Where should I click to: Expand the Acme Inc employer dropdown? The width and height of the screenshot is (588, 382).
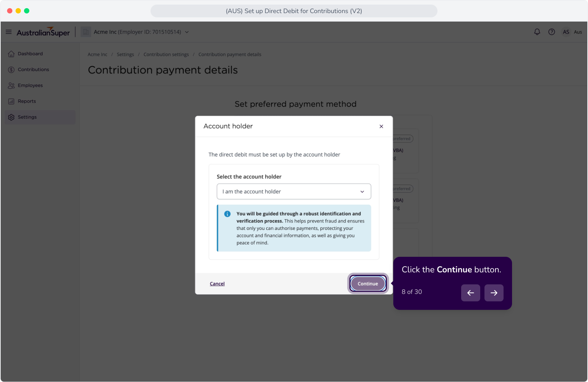point(187,32)
